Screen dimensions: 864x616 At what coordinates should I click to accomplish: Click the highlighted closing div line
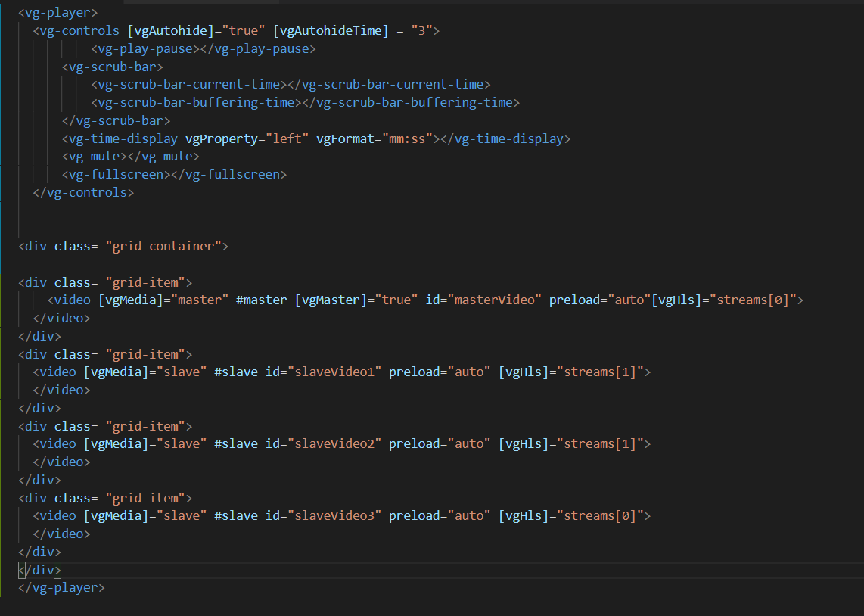[x=39, y=570]
